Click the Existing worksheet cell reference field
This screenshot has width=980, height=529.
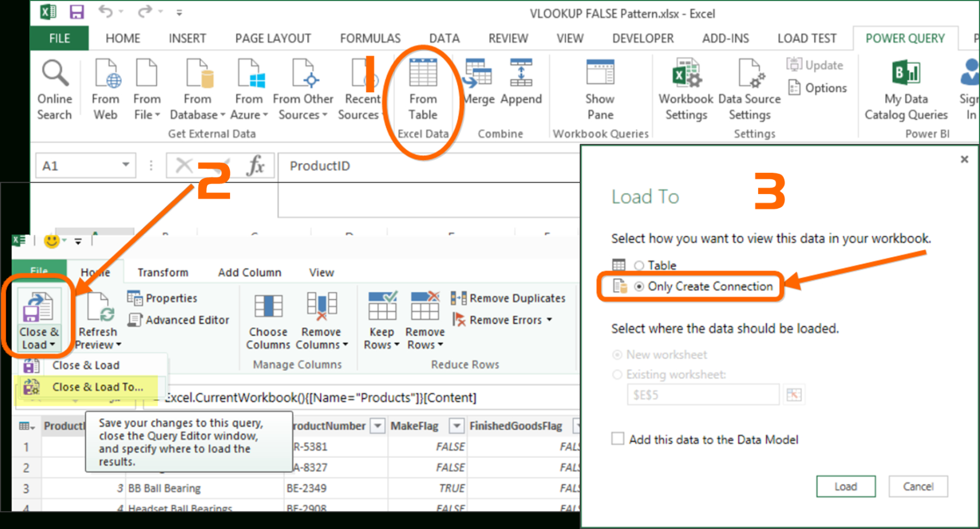coord(702,394)
